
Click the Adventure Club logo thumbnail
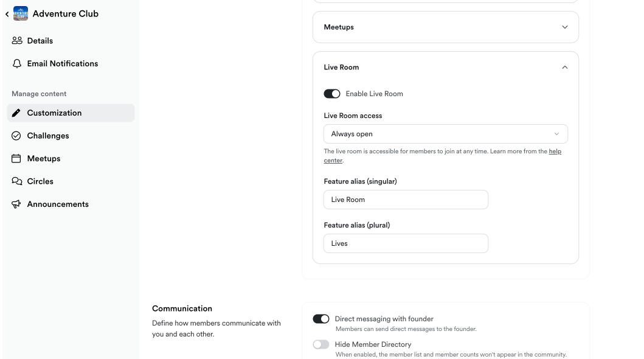coord(21,13)
